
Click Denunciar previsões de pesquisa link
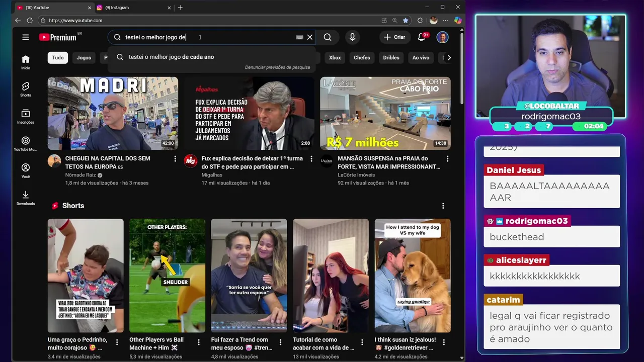tap(277, 67)
